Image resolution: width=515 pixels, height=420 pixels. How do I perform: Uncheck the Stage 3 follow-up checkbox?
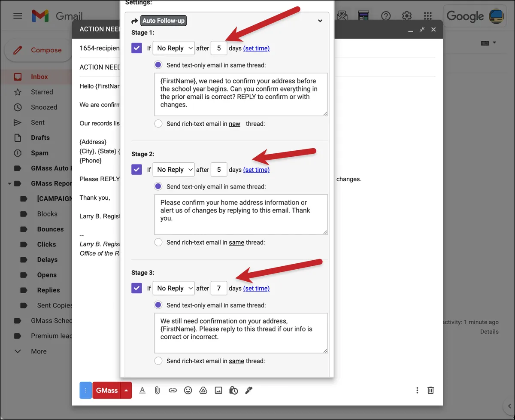[x=136, y=288]
